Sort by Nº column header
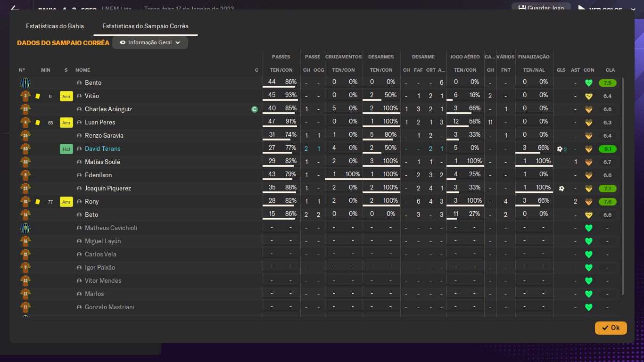 [22, 70]
